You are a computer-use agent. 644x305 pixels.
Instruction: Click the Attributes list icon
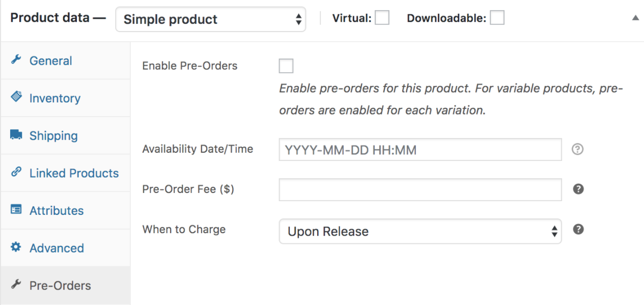coord(16,210)
